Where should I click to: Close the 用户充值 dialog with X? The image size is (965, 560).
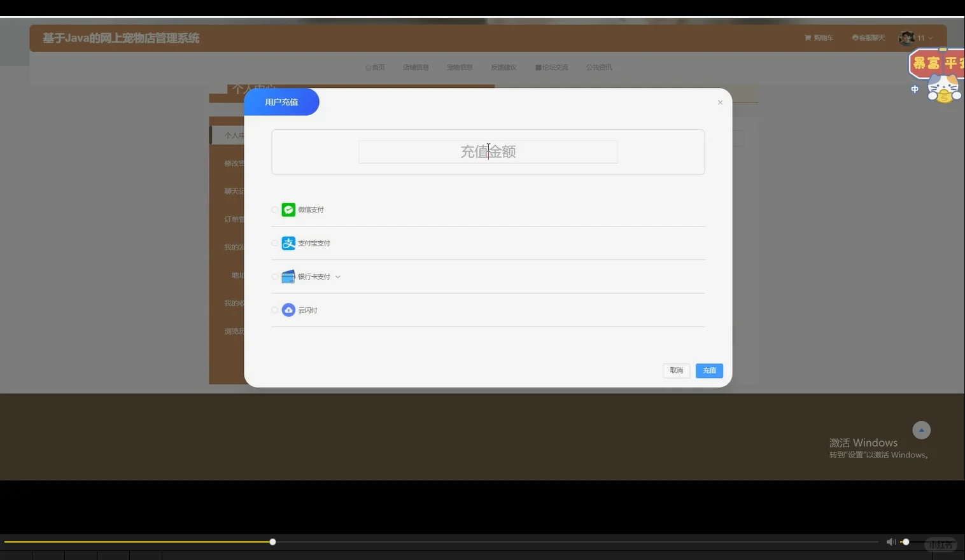click(x=720, y=102)
